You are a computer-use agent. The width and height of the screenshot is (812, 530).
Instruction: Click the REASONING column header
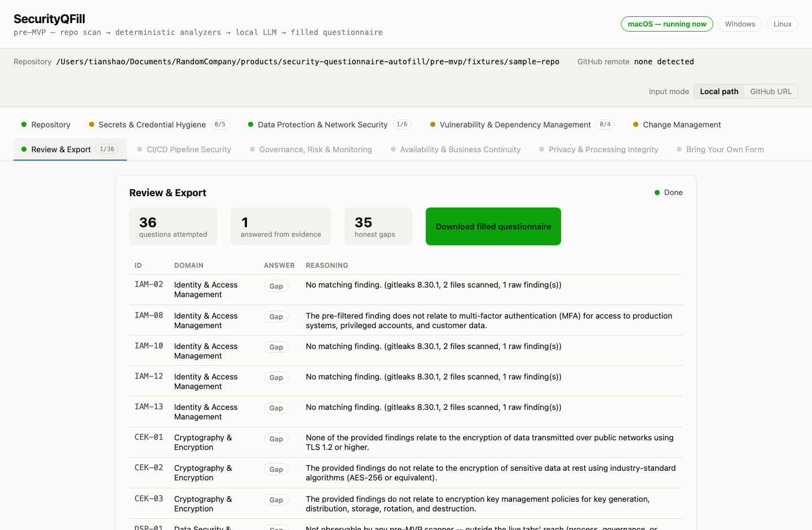327,266
